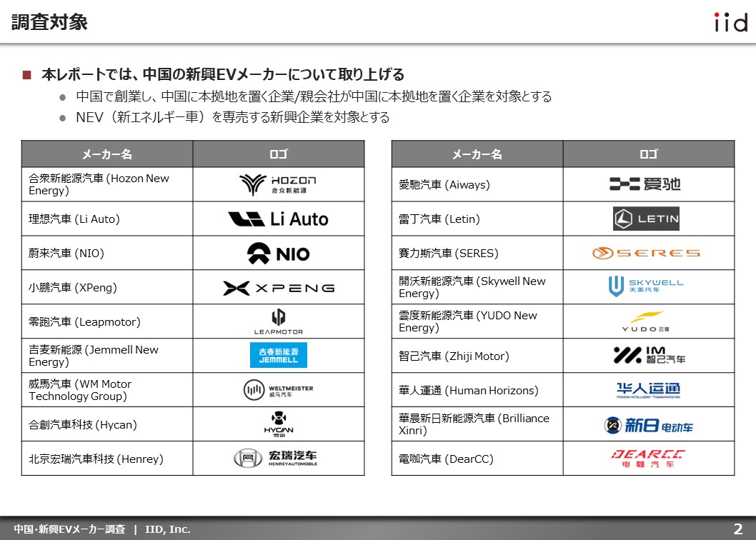Click the left table ロゴ header
Image resolution: width=756 pixels, height=540 pixels.
coord(278,154)
